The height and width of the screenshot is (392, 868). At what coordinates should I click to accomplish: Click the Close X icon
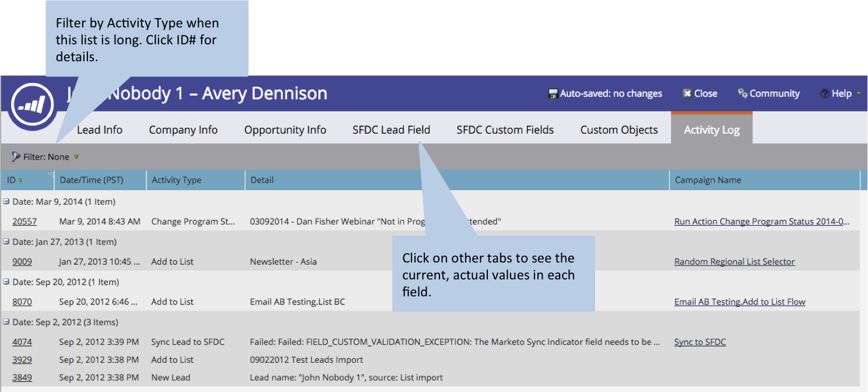[687, 94]
